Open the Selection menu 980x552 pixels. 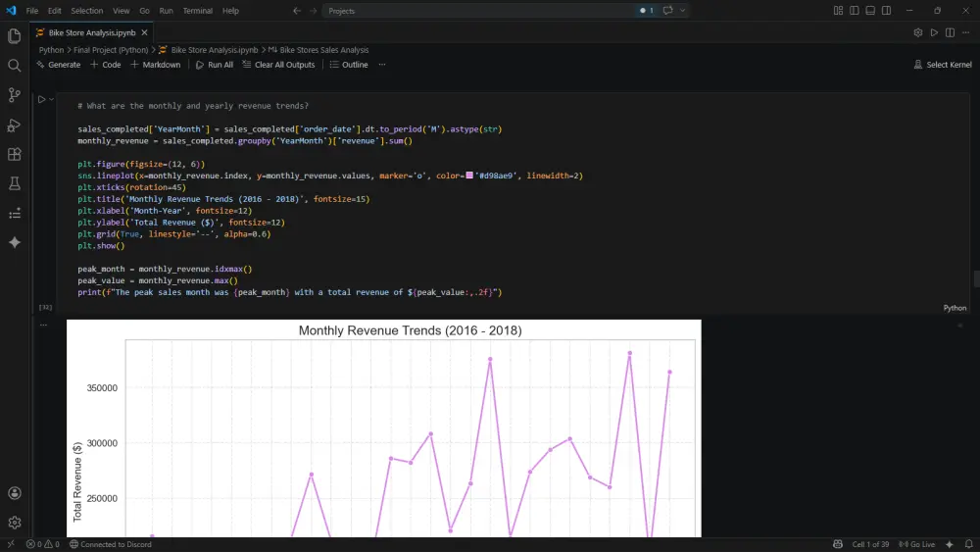(87, 11)
